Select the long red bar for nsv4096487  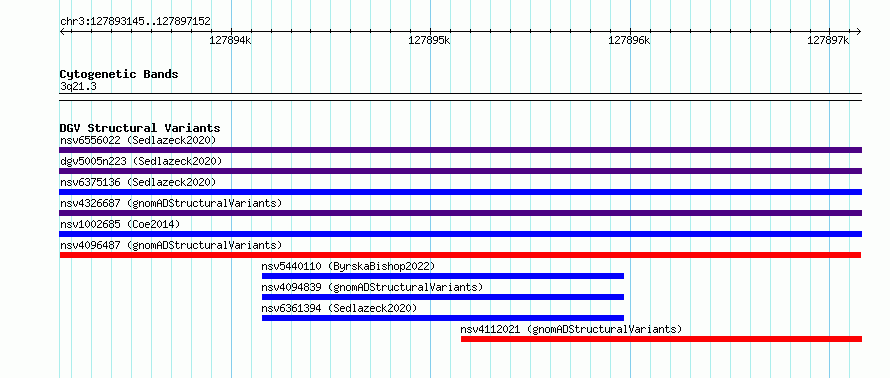click(x=460, y=255)
